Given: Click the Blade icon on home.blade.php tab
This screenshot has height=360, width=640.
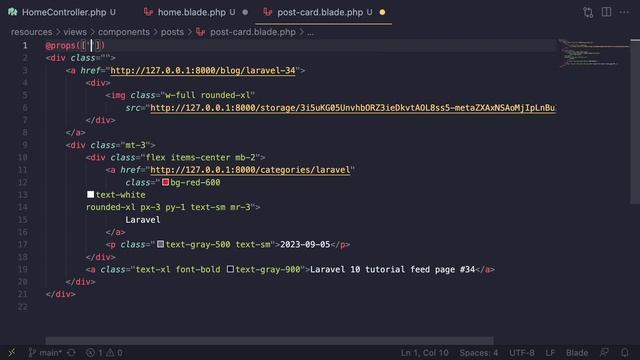Looking at the screenshot, I should pyautogui.click(x=148, y=12).
